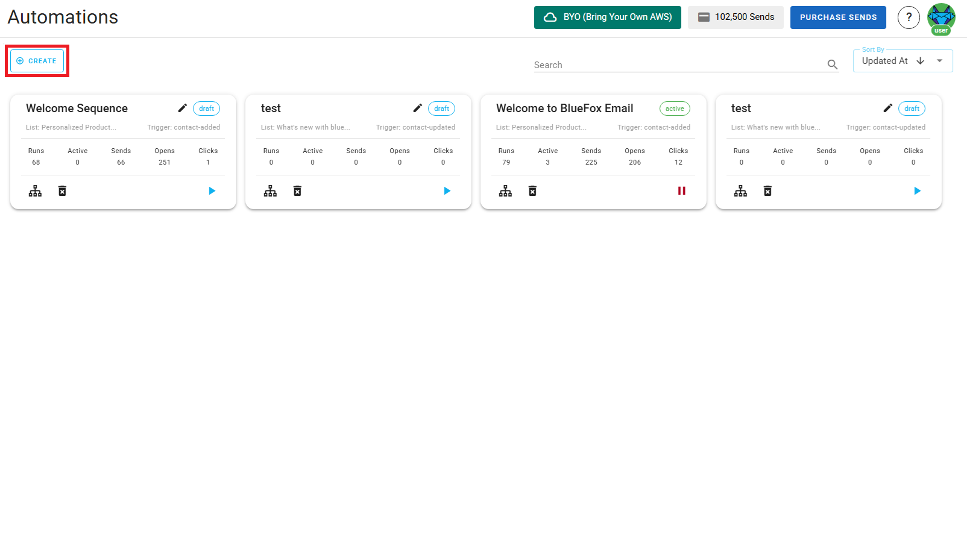Viewport: 967px width, 560px height.
Task: Rename the Welcome Sequence automation with the pencil
Action: click(182, 108)
